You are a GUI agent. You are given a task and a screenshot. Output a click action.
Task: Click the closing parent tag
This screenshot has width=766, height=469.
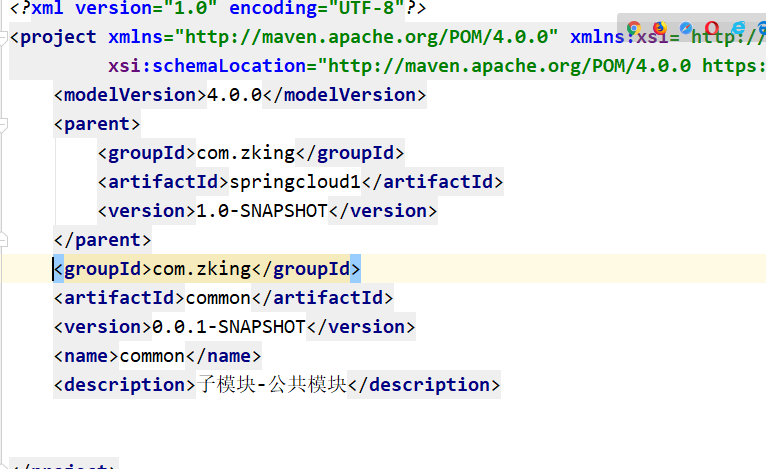[x=103, y=240]
